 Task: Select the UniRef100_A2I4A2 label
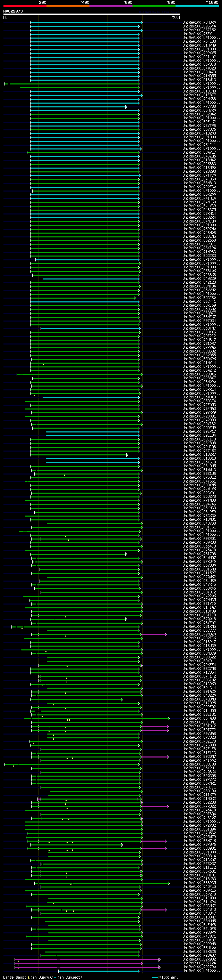(199, 57)
